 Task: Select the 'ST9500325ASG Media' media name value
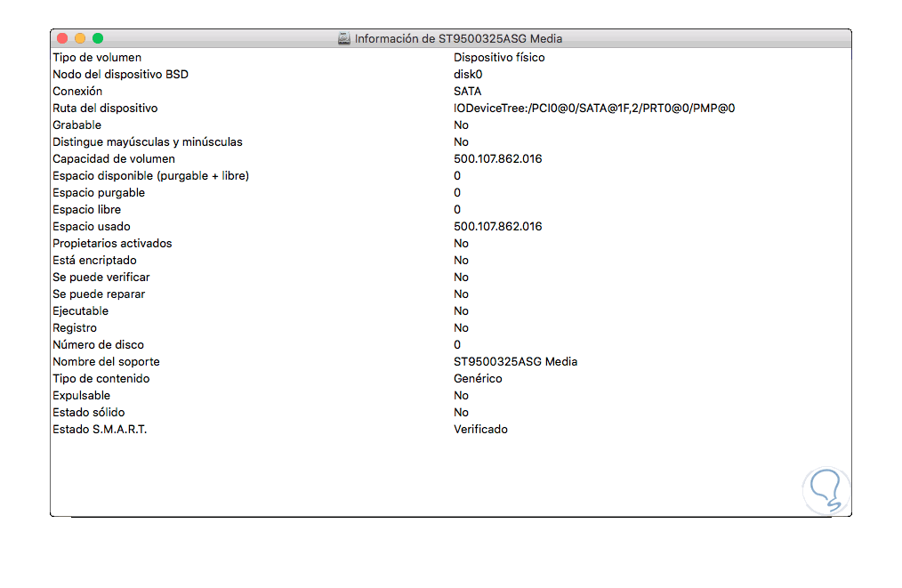pos(515,362)
